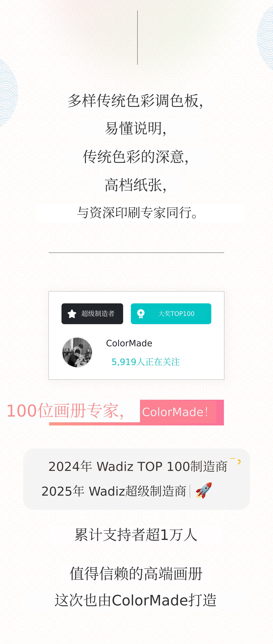273x644 pixels.
Task: Click the 大奖TOP100 teal badge
Action: tap(171, 314)
